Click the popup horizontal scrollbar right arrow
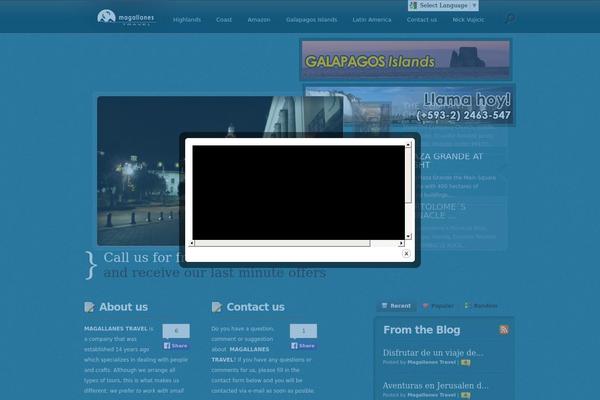This screenshot has width=600, height=400. coord(401,243)
